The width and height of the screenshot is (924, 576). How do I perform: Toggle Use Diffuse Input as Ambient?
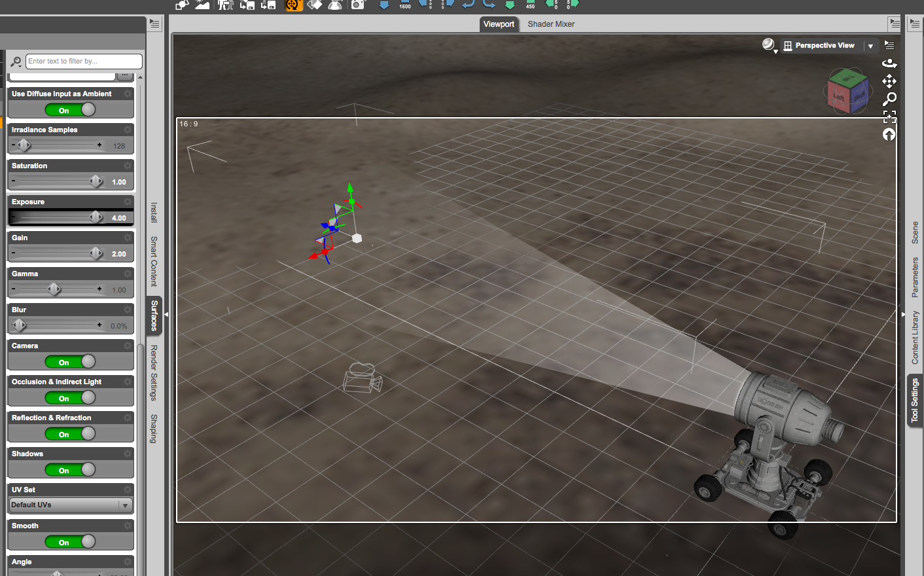(70, 110)
